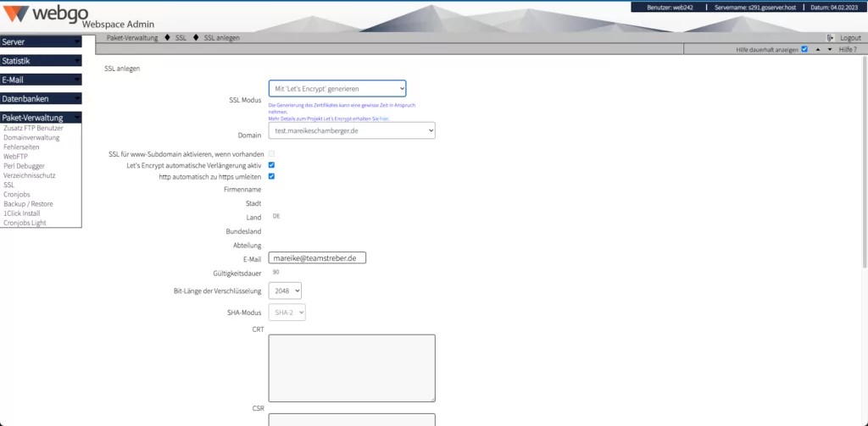
Task: Expand the Server menu arrow
Action: [76, 42]
